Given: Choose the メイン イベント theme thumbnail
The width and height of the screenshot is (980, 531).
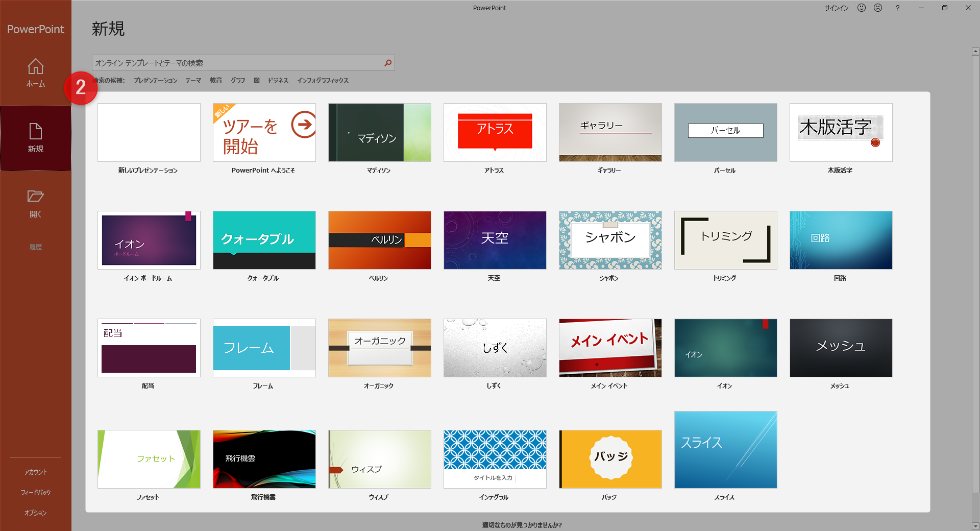Looking at the screenshot, I should click(610, 348).
